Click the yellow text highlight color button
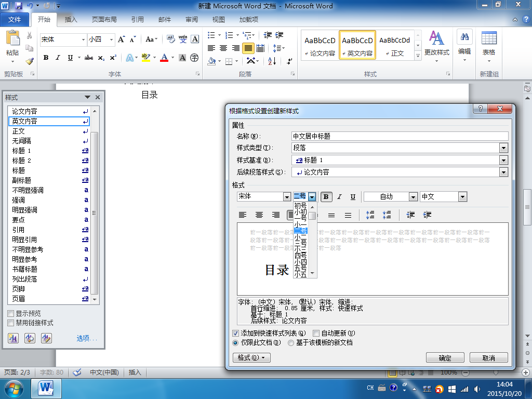 [146, 58]
